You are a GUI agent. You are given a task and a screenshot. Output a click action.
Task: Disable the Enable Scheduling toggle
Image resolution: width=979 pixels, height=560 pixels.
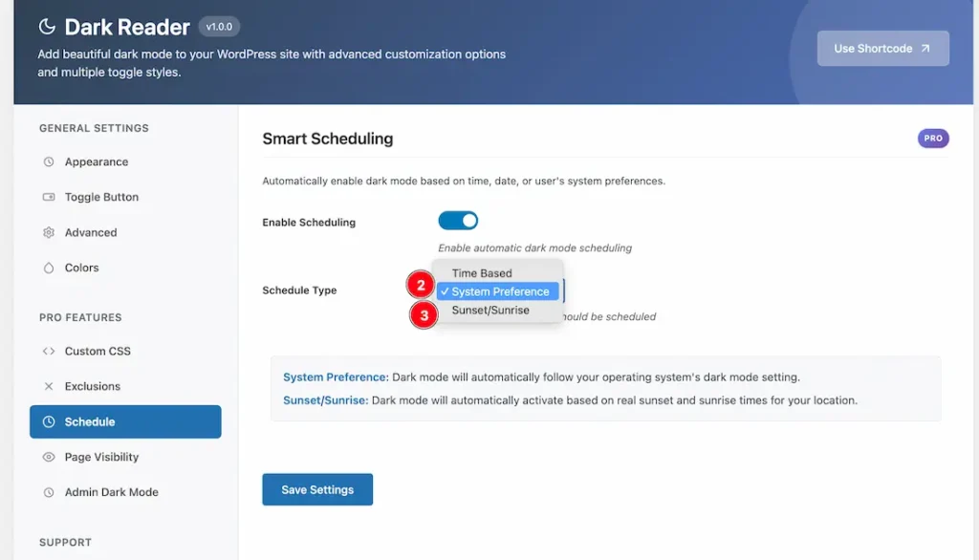click(458, 221)
